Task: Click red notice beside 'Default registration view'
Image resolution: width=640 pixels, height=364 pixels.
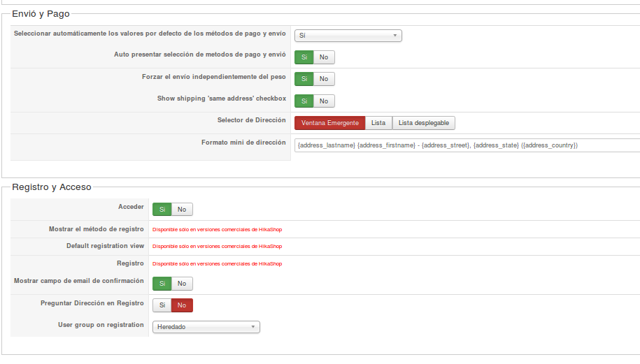Action: (217, 246)
